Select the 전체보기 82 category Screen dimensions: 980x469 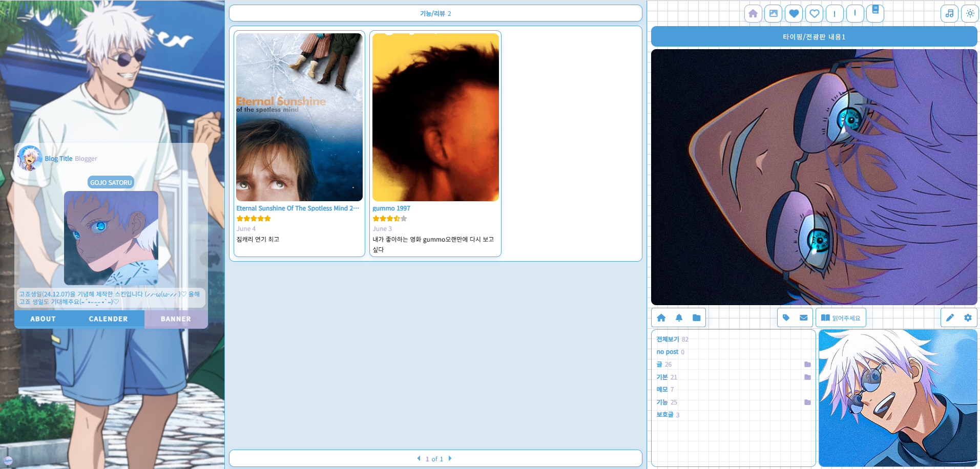[672, 339]
